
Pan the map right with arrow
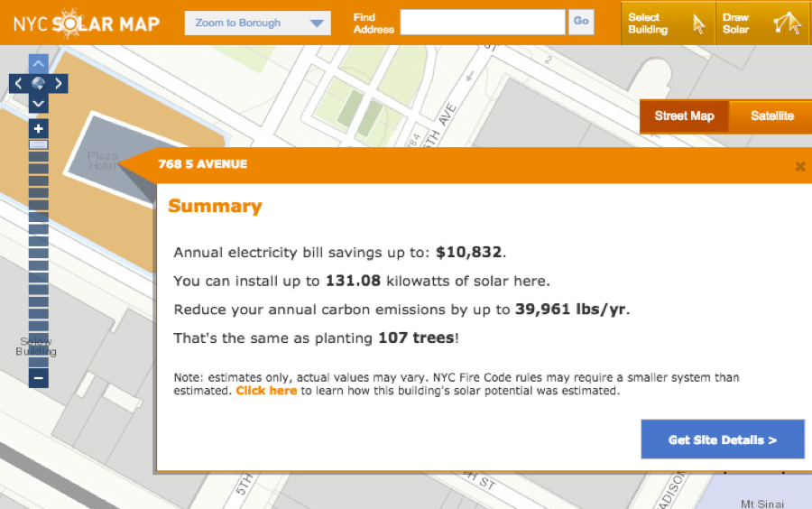click(59, 84)
